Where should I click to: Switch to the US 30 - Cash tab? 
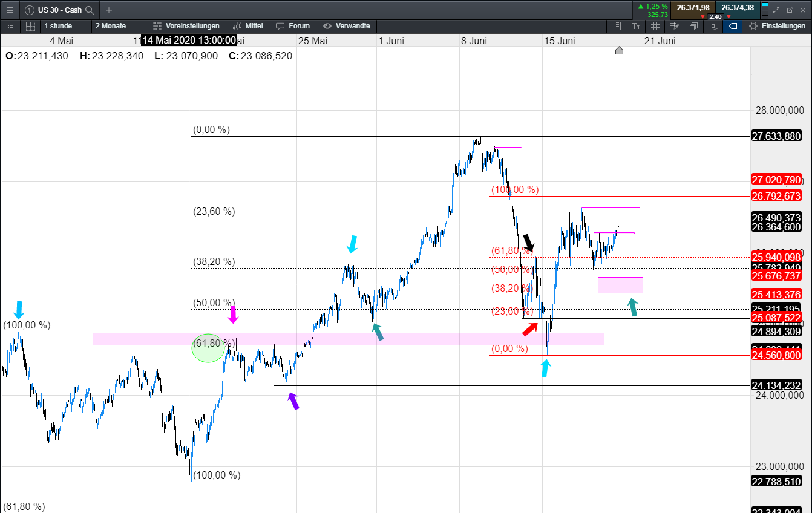60,10
